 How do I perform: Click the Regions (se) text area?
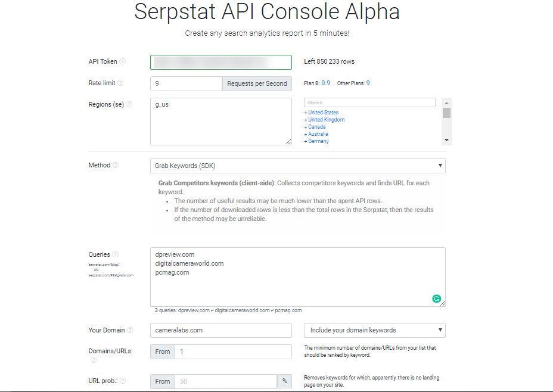point(221,122)
